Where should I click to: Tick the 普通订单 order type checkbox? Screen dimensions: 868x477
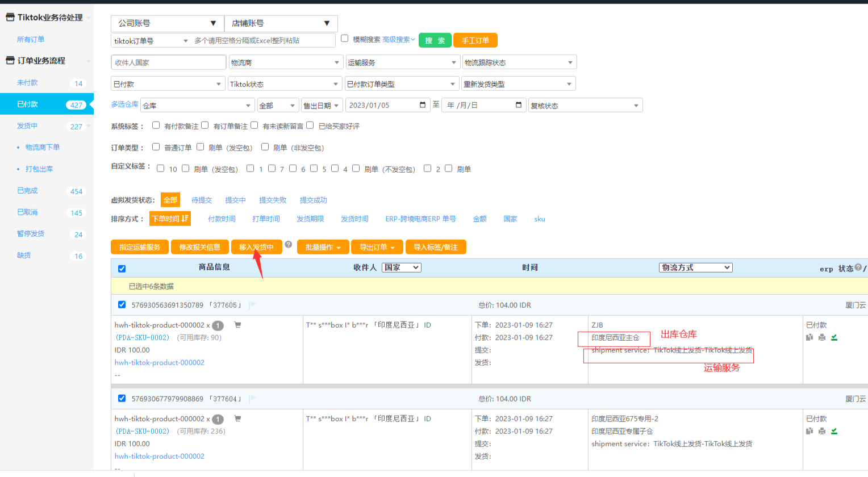[156, 147]
